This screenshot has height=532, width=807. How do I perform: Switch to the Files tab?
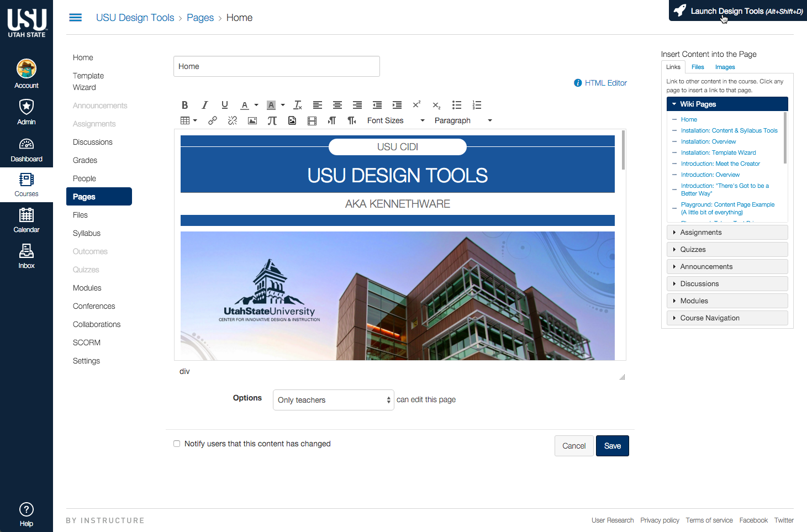click(698, 67)
